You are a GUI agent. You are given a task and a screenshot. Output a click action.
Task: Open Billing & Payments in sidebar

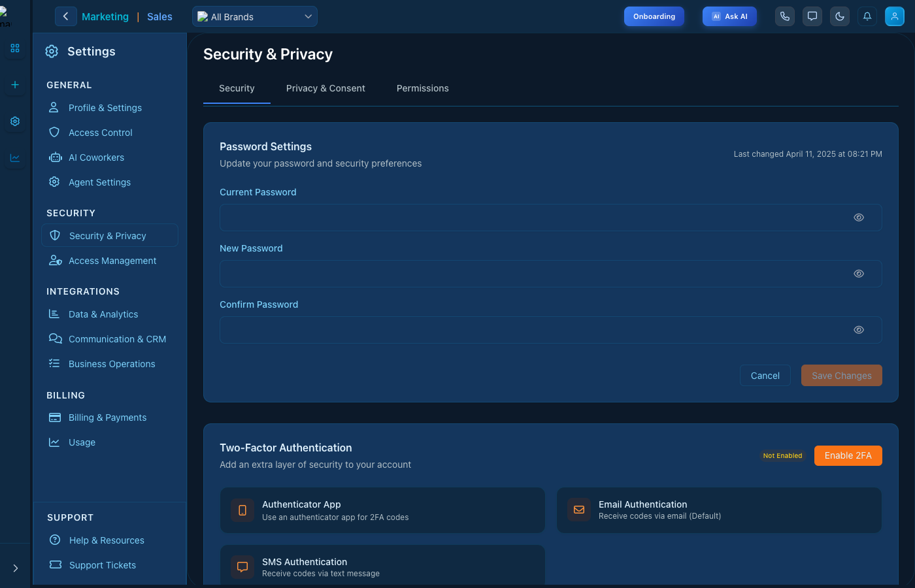pos(110,417)
